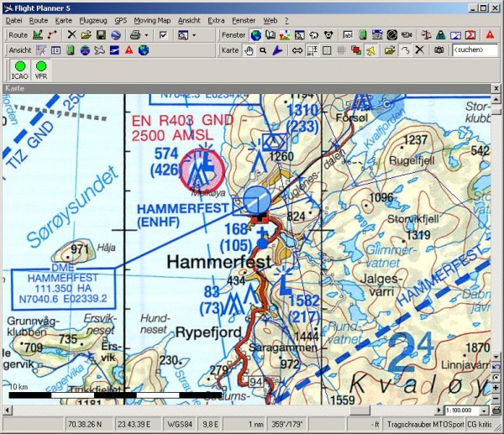504x434 pixels.
Task: Open the globe map window icon
Action: 256,34
